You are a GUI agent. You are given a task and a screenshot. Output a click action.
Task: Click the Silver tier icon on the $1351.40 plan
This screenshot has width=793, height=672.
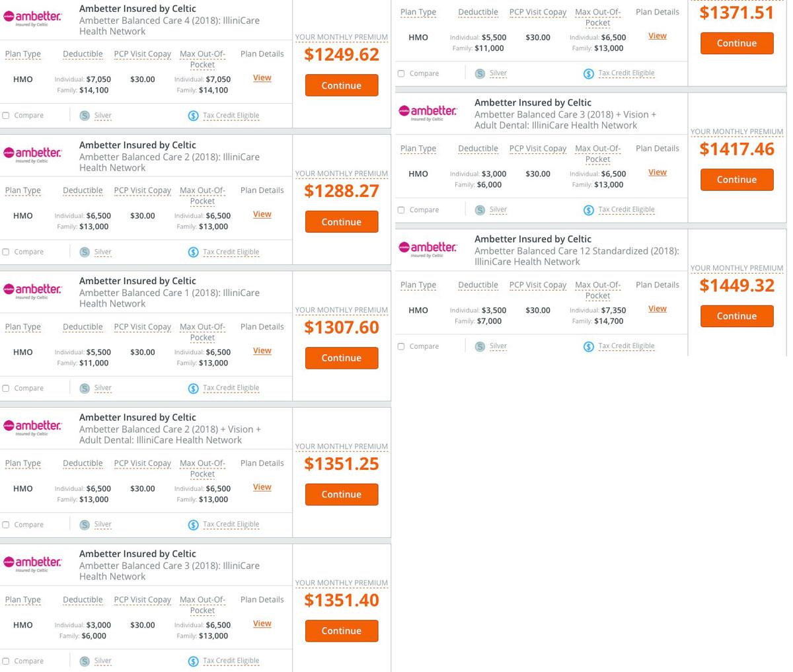click(85, 661)
